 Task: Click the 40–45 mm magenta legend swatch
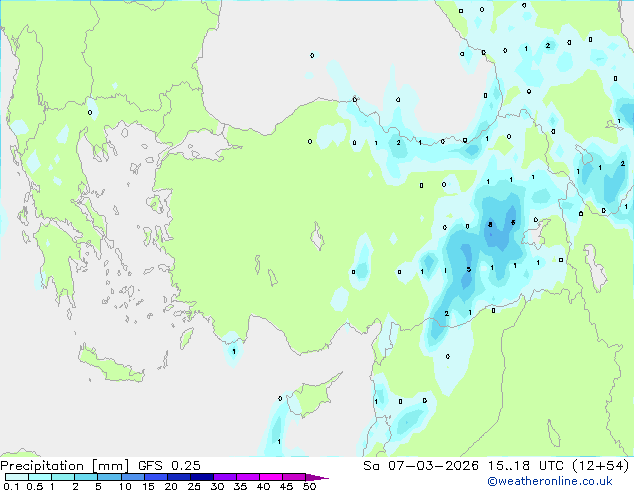pos(271,477)
